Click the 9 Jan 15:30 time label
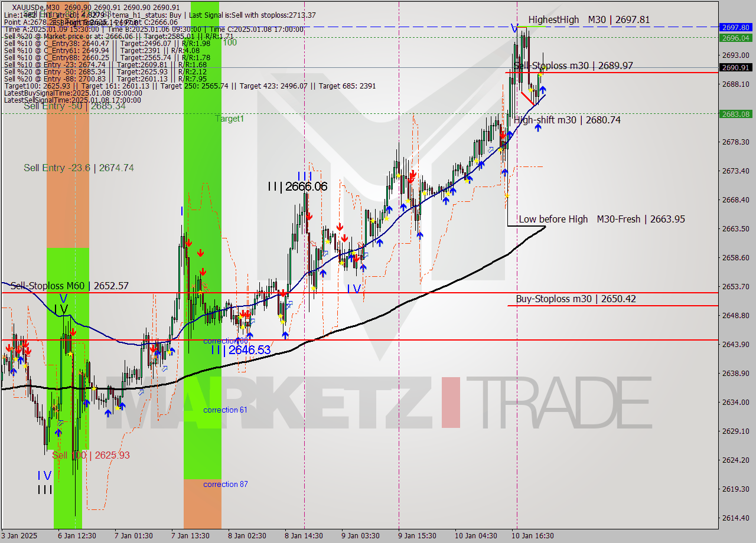 (x=417, y=536)
